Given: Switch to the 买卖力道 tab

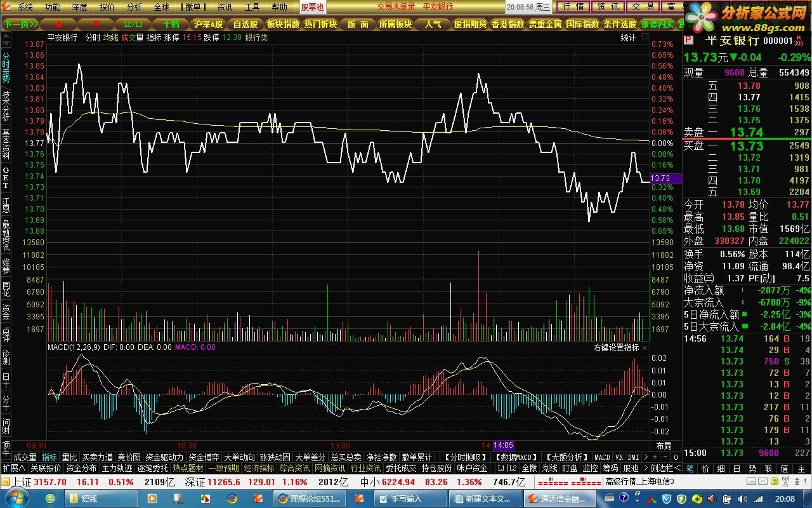Looking at the screenshot, I should (97, 457).
